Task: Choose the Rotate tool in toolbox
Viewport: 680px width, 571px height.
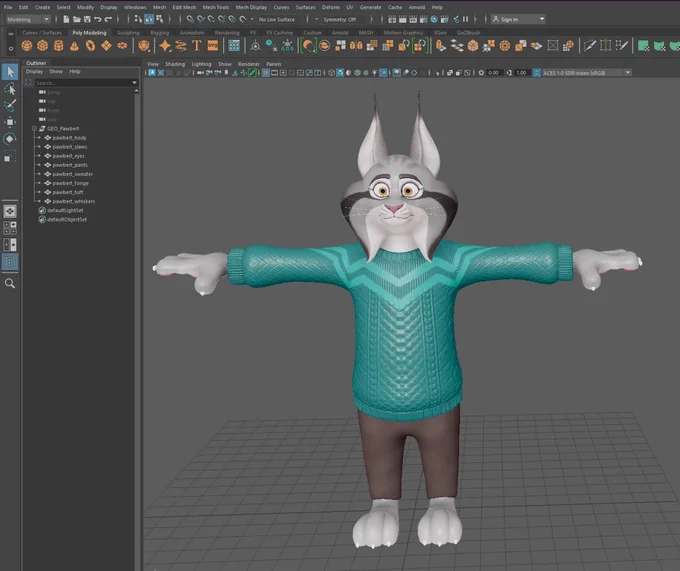Action: click(10, 139)
